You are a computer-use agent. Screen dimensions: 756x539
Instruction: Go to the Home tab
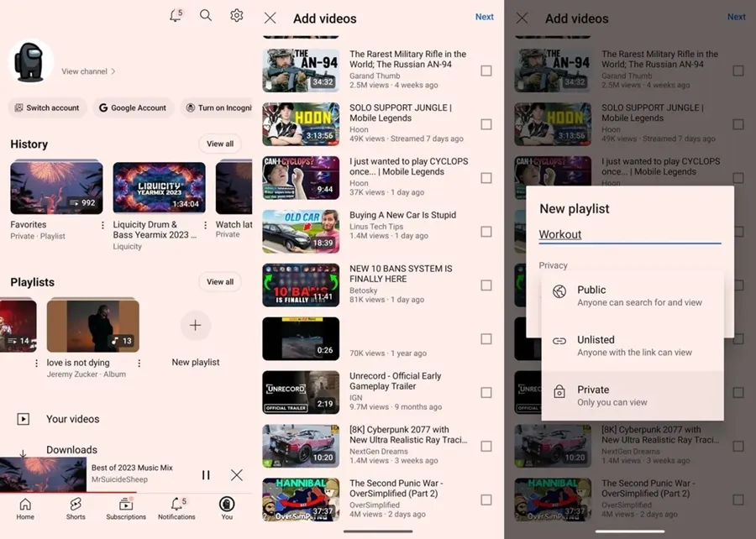(25, 509)
